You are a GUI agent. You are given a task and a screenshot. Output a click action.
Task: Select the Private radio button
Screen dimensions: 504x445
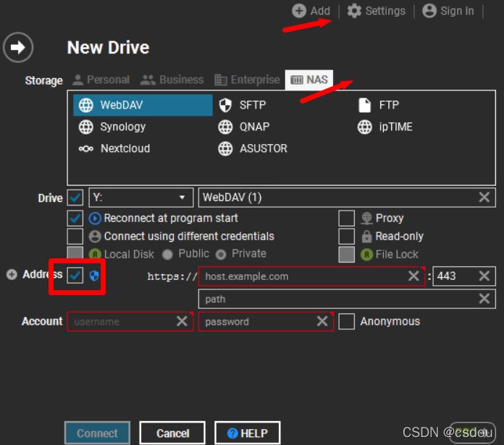(x=221, y=255)
